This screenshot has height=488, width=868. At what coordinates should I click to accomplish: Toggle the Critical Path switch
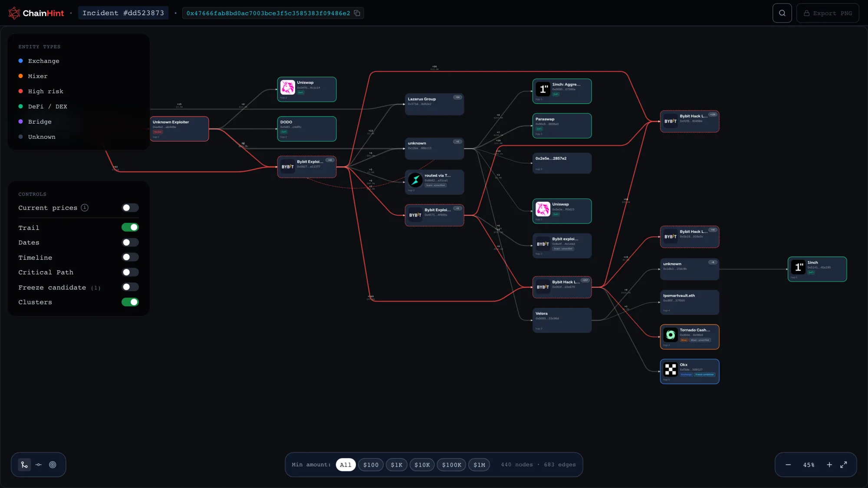[x=130, y=272]
